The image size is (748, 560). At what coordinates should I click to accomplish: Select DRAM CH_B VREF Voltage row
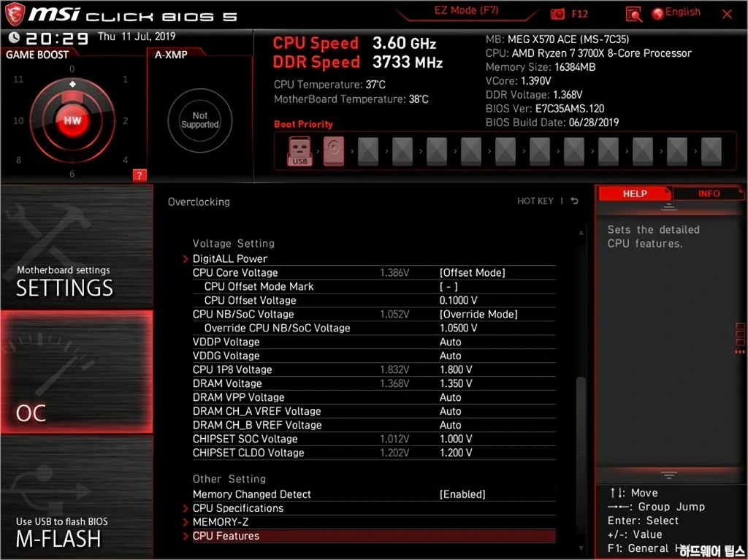coord(374,424)
